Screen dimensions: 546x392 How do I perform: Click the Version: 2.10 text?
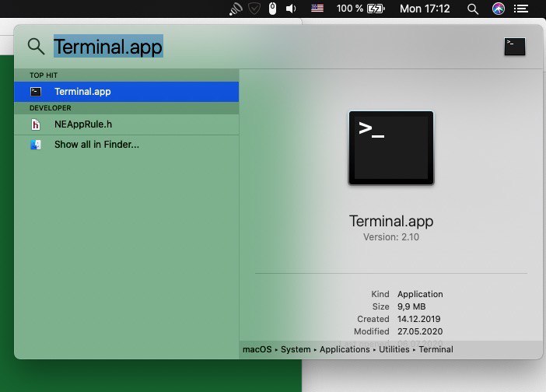[x=391, y=237]
